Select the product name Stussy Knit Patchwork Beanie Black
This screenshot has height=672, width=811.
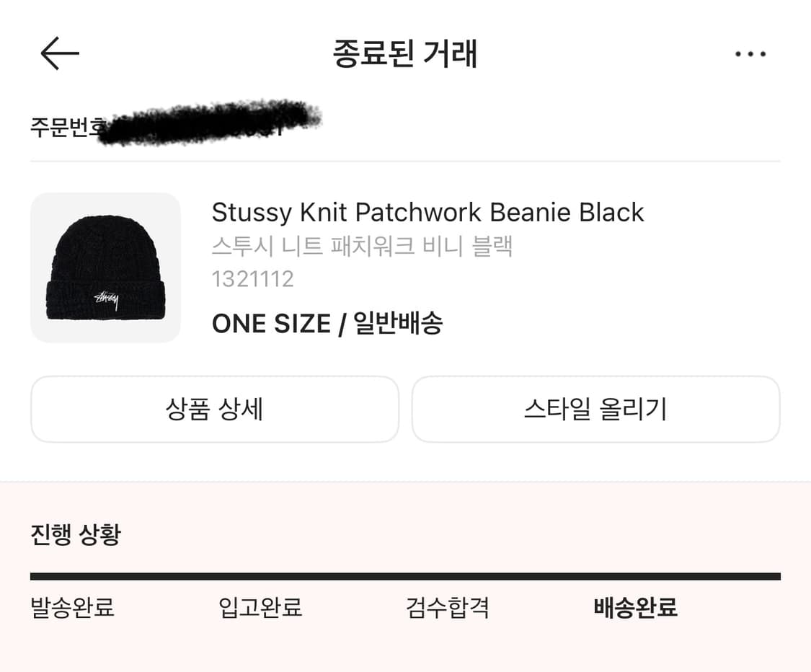point(427,212)
